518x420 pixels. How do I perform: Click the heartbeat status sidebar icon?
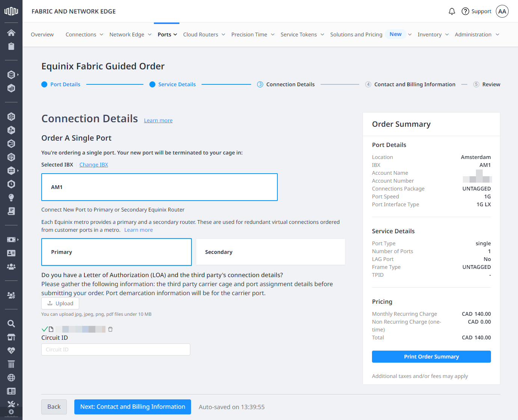[11, 351]
